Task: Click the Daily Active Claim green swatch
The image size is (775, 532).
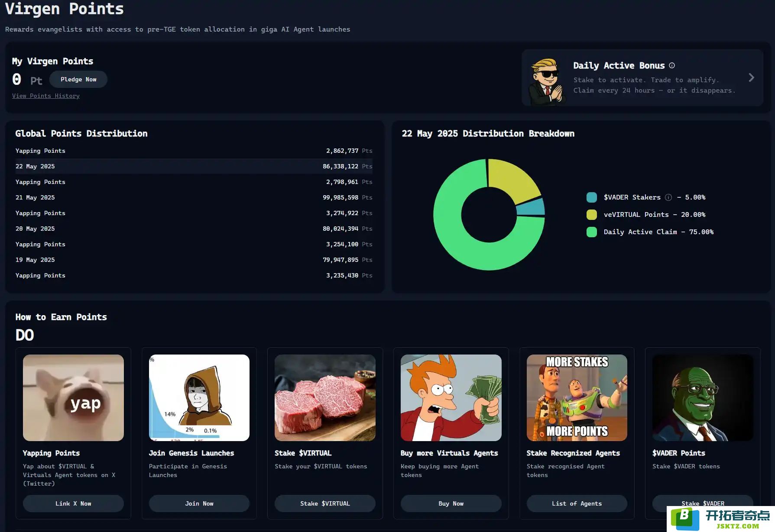Action: (591, 232)
